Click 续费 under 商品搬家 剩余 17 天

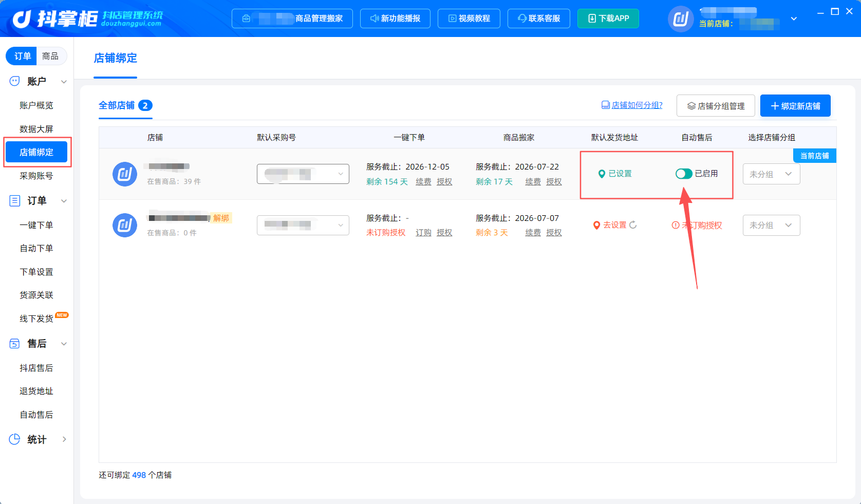click(x=533, y=182)
